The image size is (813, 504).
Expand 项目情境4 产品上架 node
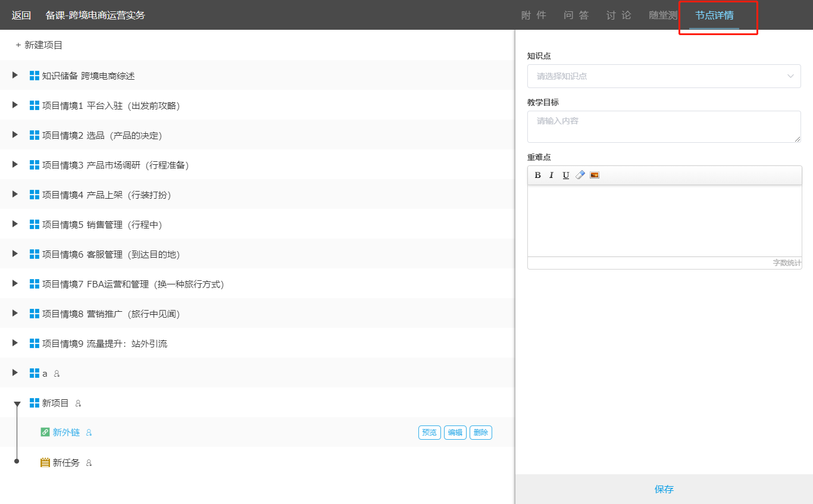(15, 194)
